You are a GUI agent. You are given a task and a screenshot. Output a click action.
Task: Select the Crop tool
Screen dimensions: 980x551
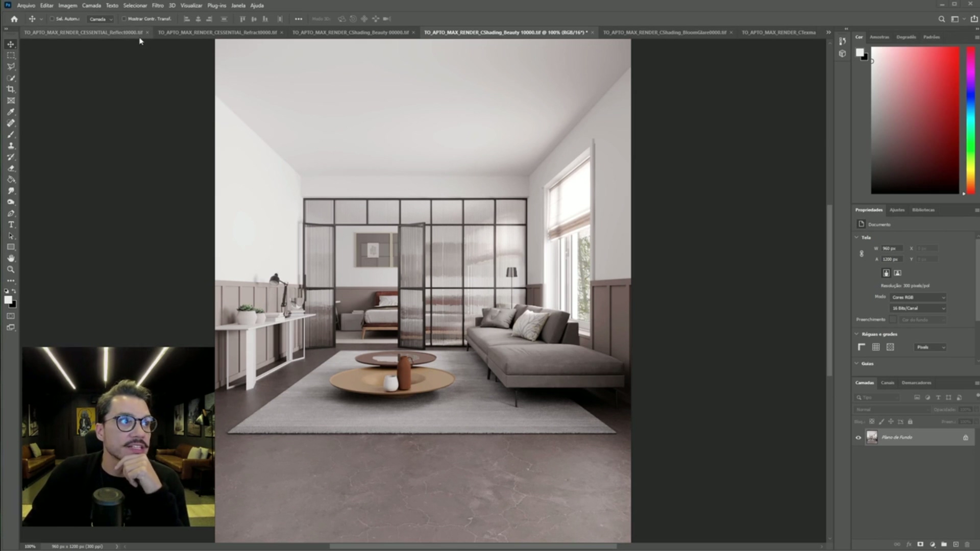[11, 89]
